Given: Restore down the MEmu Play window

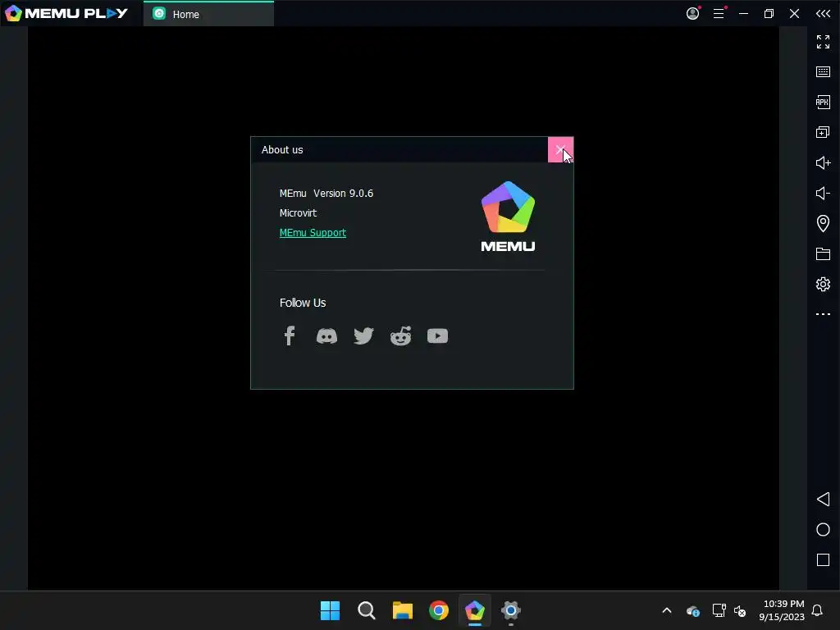Looking at the screenshot, I should pyautogui.click(x=769, y=13).
